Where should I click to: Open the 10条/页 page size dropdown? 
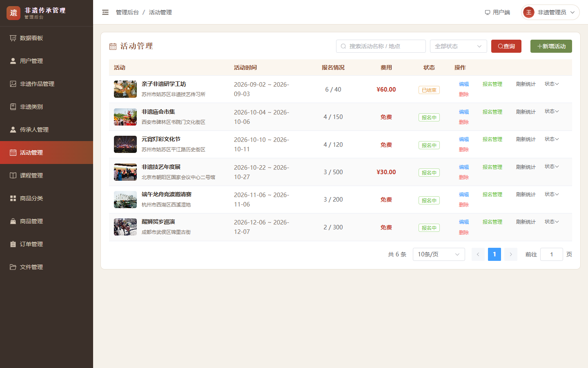439,254
